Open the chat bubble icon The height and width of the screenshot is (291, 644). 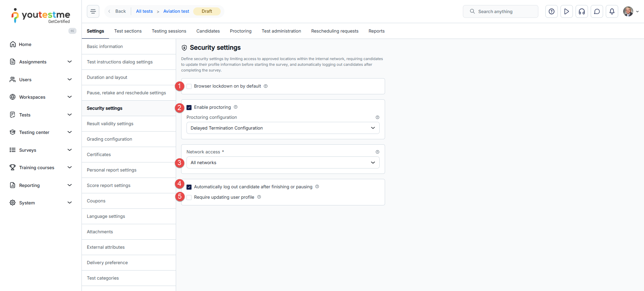coord(597,11)
